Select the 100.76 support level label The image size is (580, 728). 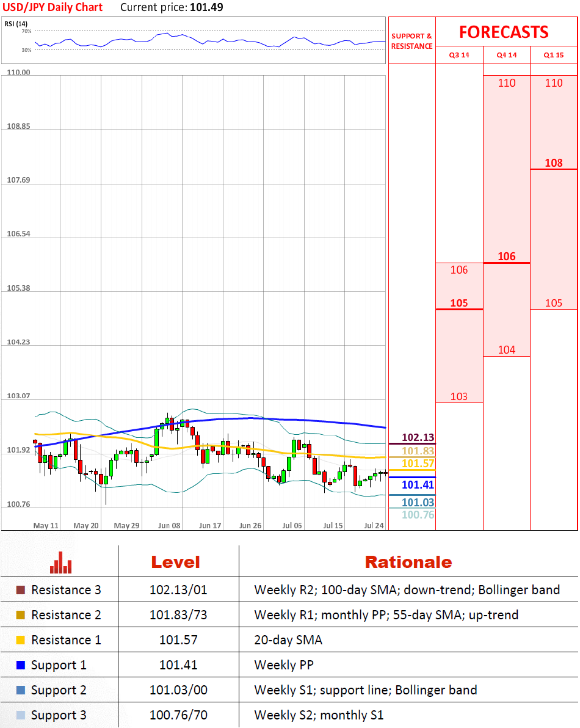pyautogui.click(x=418, y=515)
